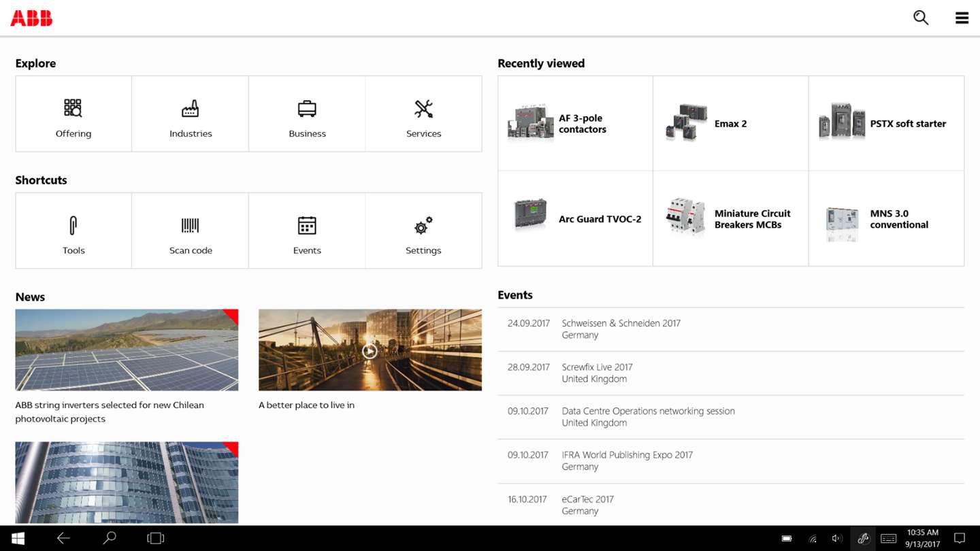Screen dimensions: 980x551
Task: Click the News section heading
Action: pyautogui.click(x=30, y=297)
